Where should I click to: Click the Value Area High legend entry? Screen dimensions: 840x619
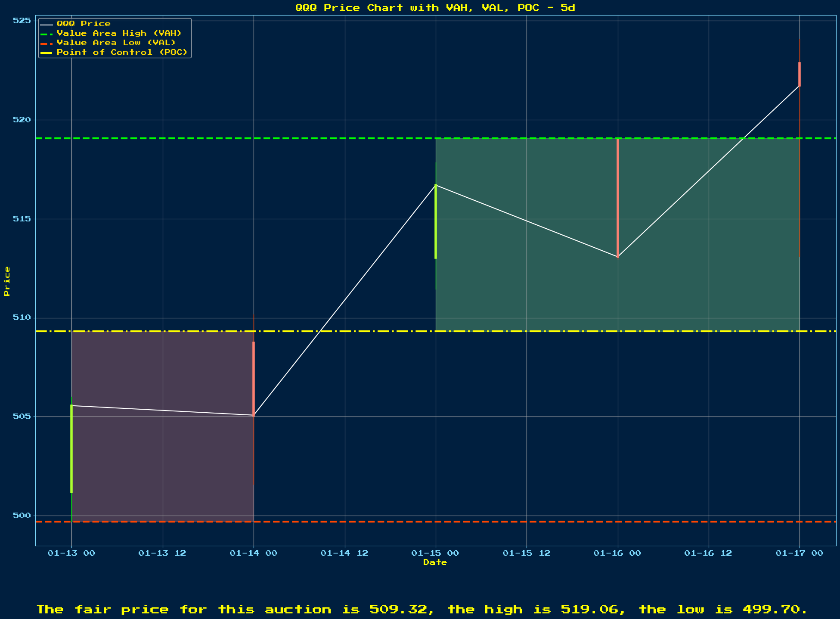(119, 33)
